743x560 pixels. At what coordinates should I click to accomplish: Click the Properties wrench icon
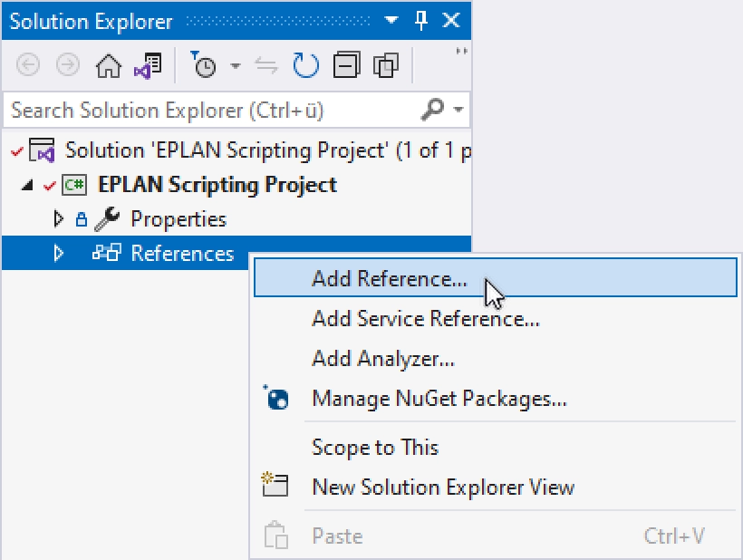[x=107, y=219]
